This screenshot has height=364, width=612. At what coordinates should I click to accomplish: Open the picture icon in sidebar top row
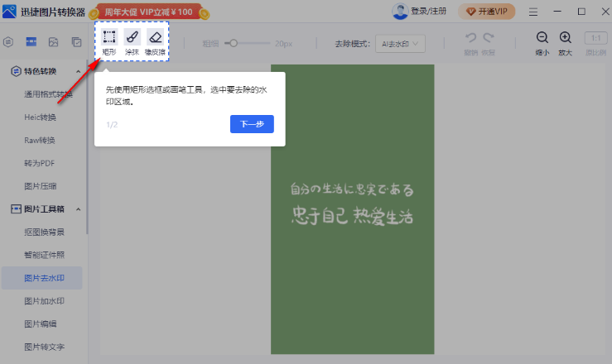click(x=54, y=41)
